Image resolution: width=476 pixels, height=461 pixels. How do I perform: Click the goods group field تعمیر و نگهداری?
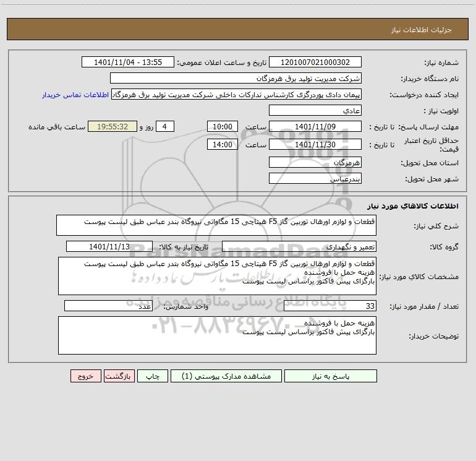pos(299,247)
